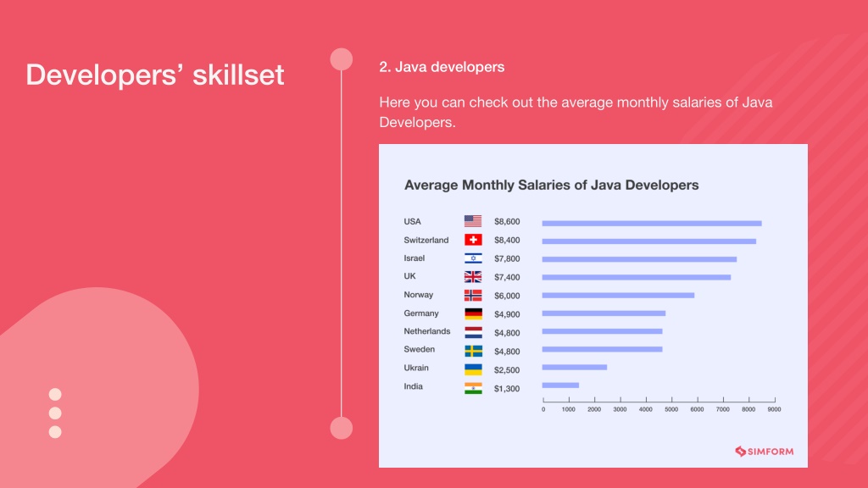The height and width of the screenshot is (488, 868).
Task: Select the Norway salary bar
Action: [x=618, y=296]
